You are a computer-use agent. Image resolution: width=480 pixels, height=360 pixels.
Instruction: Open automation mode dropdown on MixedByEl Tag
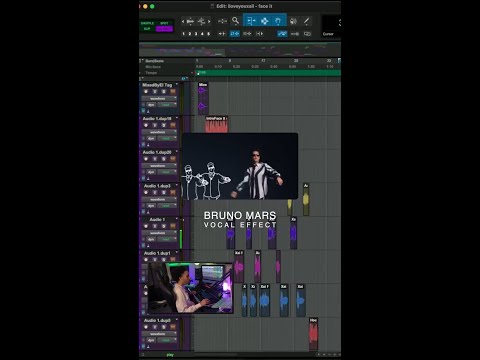(167, 105)
